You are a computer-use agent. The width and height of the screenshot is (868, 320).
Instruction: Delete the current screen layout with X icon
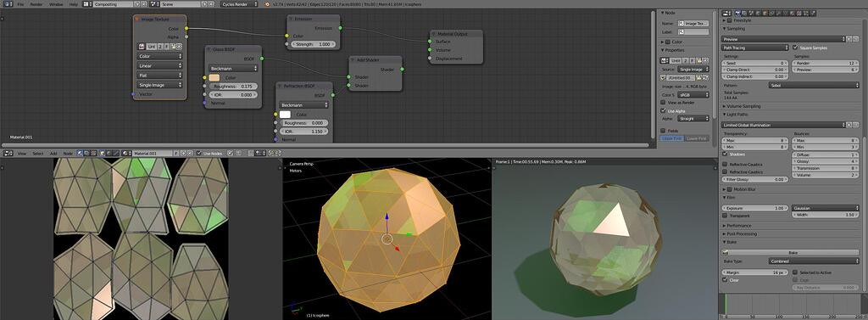(144, 4)
